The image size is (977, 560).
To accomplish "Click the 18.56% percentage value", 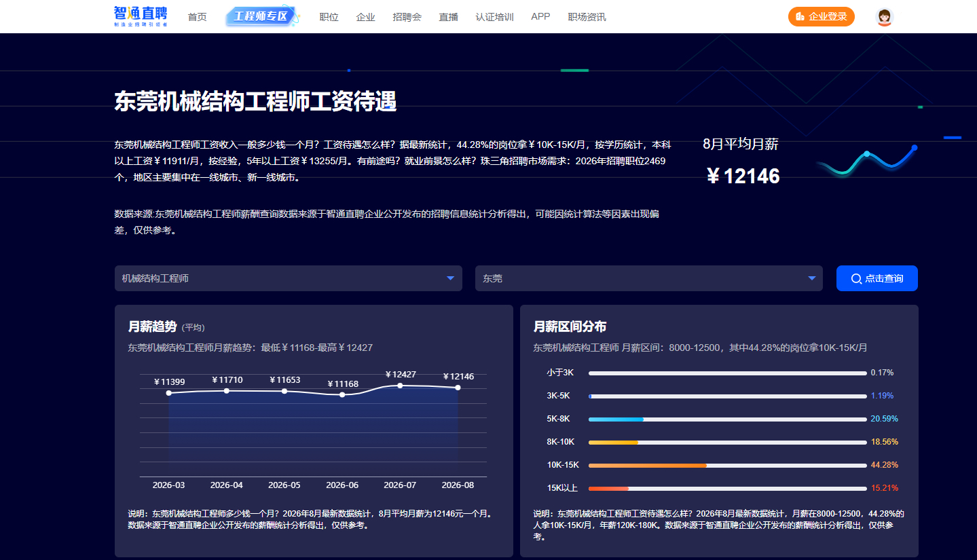I will pos(885,442).
